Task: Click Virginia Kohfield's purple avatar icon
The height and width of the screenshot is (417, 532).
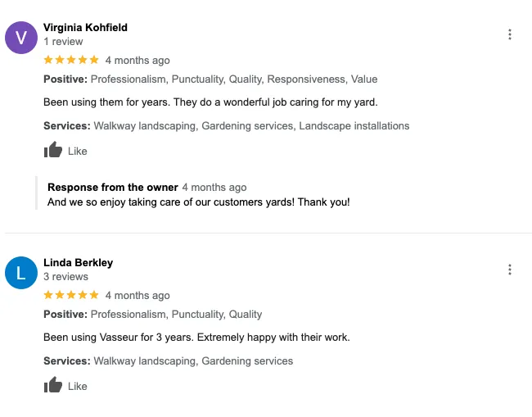Action: click(x=21, y=38)
